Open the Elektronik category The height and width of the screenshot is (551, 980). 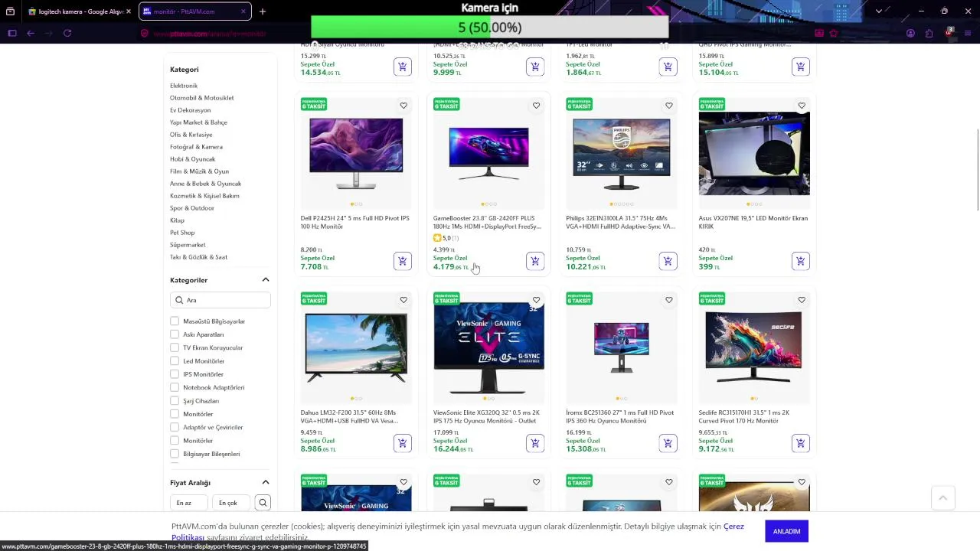[184, 86]
